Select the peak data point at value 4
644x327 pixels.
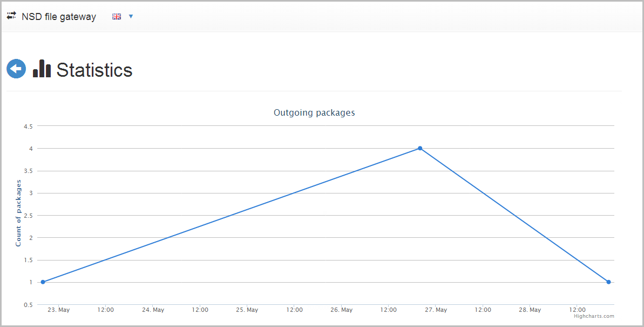click(420, 148)
